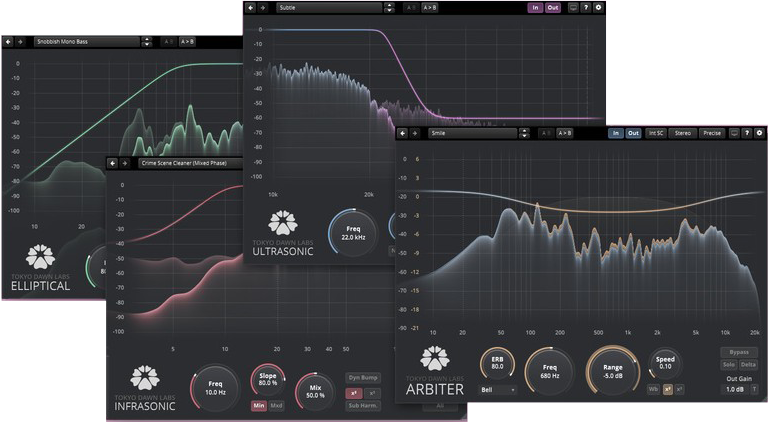Click the Tokyo Dawn Labs Infrasonic logo

click(x=145, y=388)
